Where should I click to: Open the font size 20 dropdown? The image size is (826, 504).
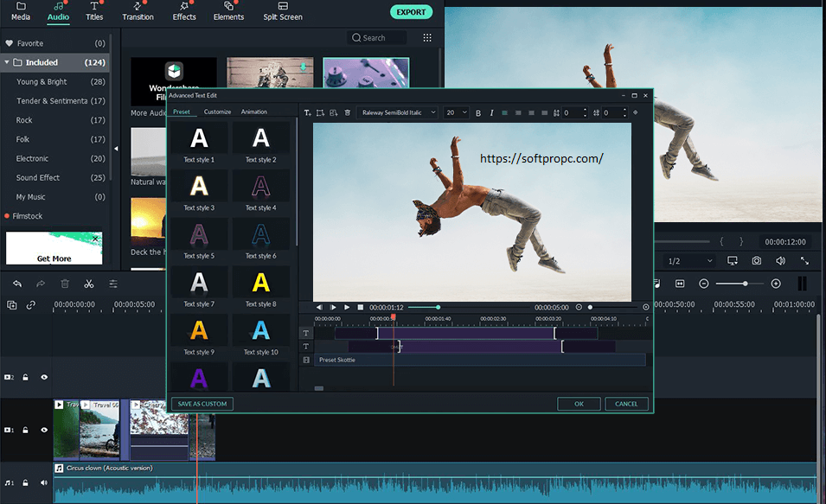(x=456, y=112)
